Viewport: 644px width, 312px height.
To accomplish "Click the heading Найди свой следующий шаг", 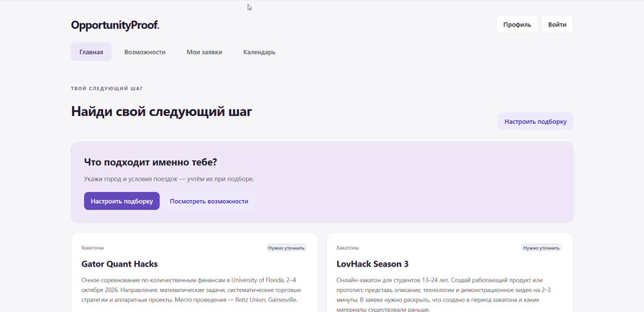I will pyautogui.click(x=161, y=111).
